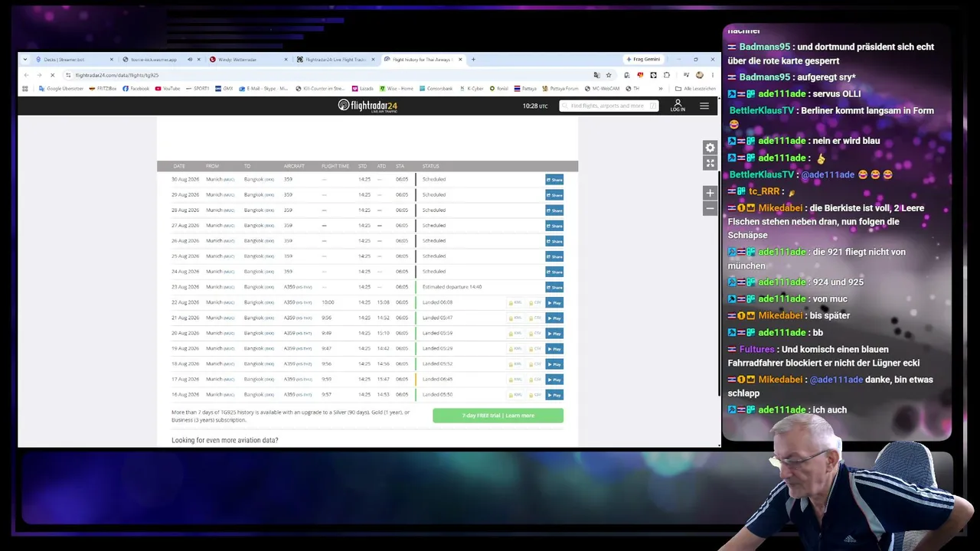
Task: Play the 16 Aug 2026 flight
Action: click(x=554, y=395)
